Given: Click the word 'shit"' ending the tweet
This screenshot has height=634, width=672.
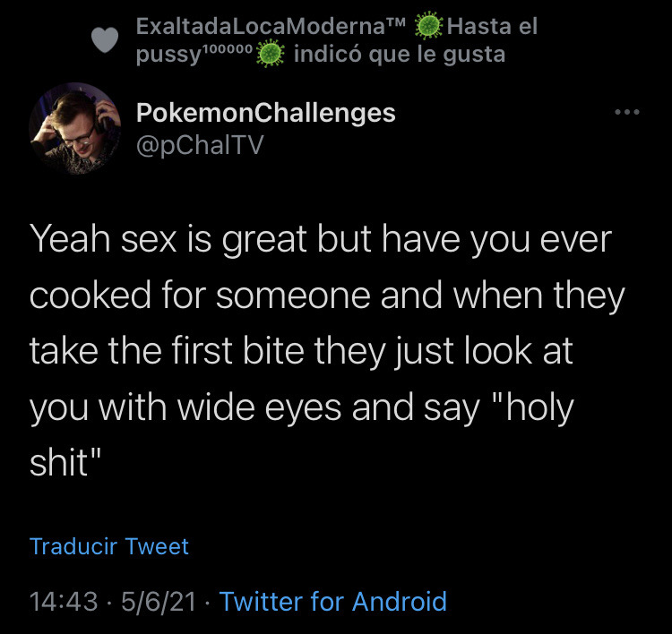Looking at the screenshot, I should click(65, 463).
